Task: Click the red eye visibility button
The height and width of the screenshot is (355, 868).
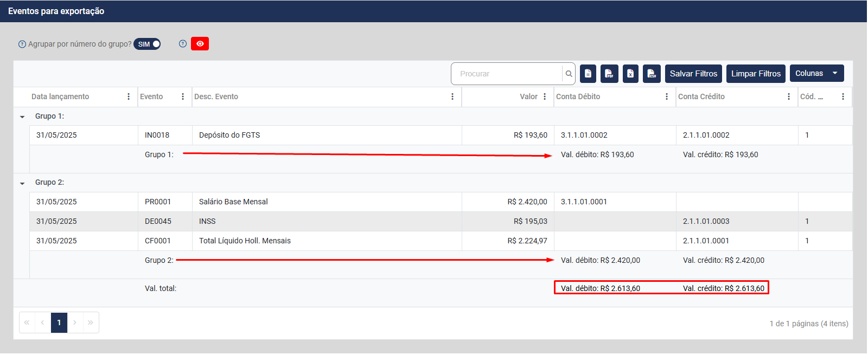Action: tap(200, 44)
